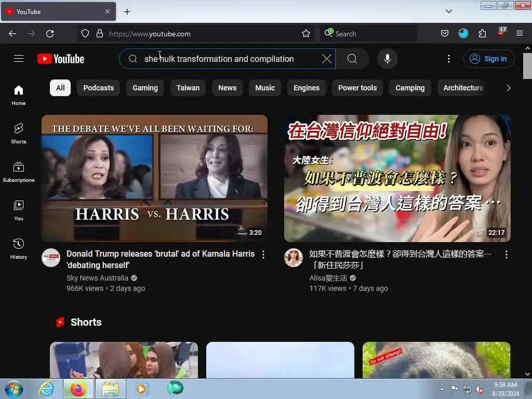
Task: Open the Windows Start menu
Action: [14, 389]
